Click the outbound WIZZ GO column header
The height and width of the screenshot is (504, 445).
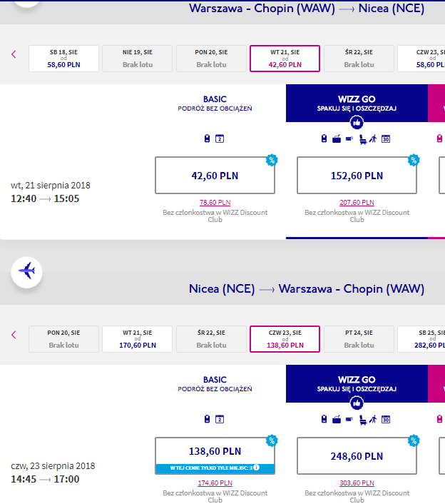(x=357, y=104)
